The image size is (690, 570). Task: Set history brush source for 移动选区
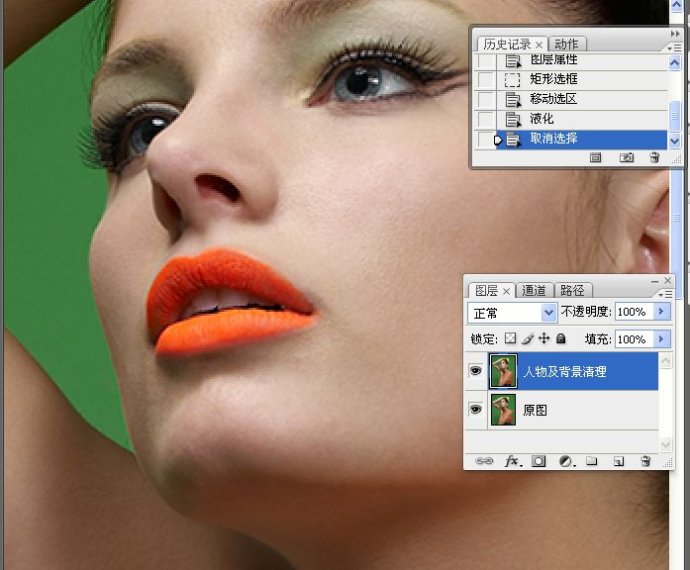click(486, 99)
